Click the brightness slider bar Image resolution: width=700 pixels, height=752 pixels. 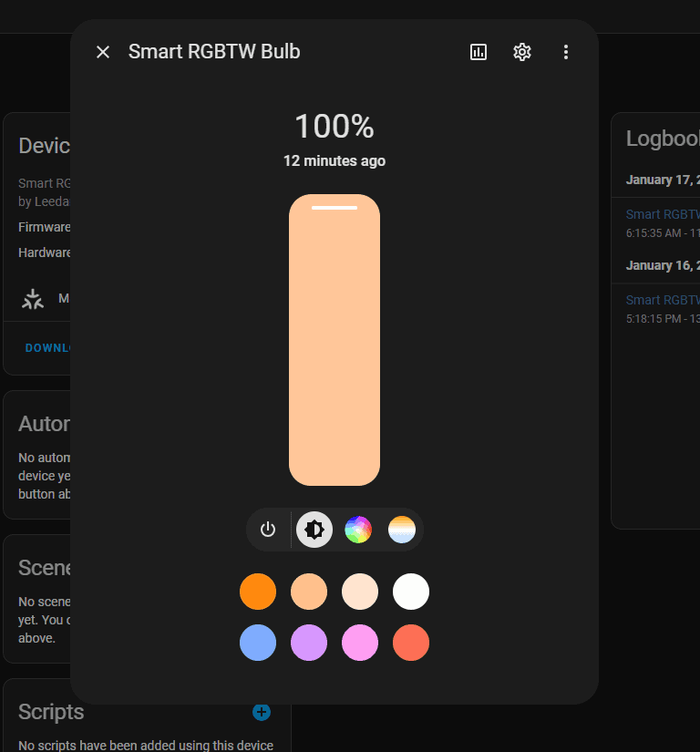[x=335, y=340]
